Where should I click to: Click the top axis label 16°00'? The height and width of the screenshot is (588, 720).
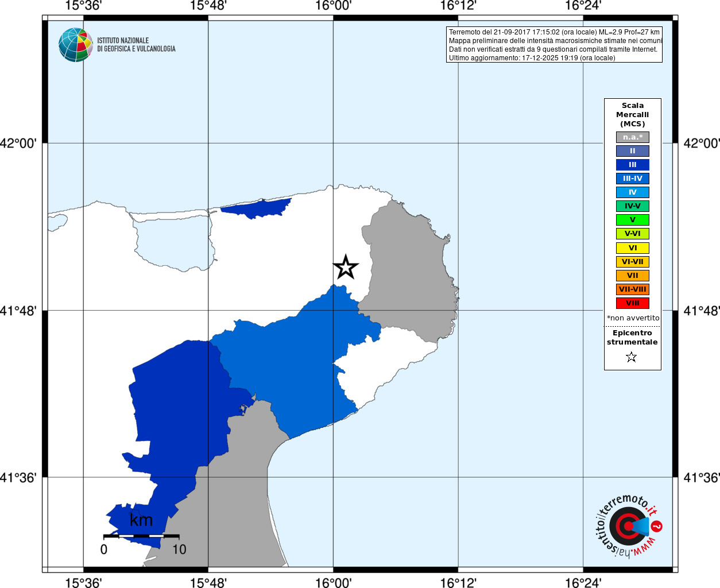pos(333,6)
